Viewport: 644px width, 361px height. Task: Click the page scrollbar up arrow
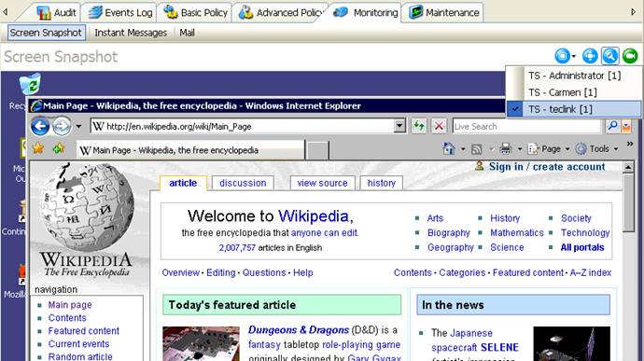coord(628,167)
